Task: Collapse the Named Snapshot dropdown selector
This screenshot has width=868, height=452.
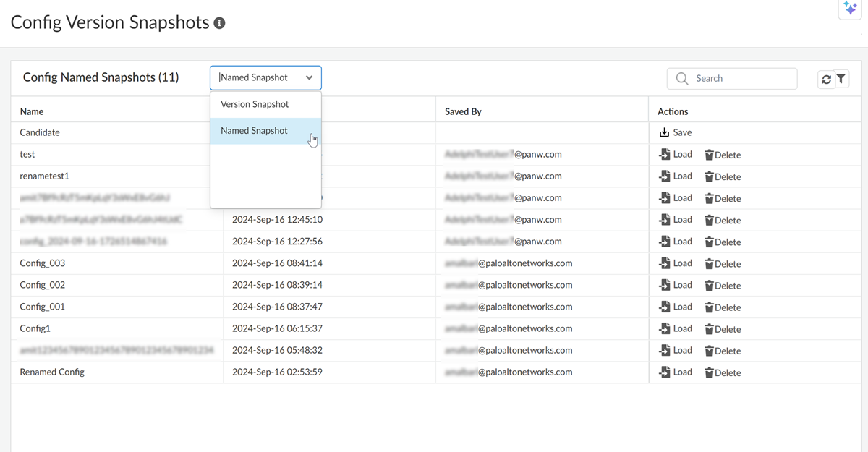Action: tap(309, 78)
